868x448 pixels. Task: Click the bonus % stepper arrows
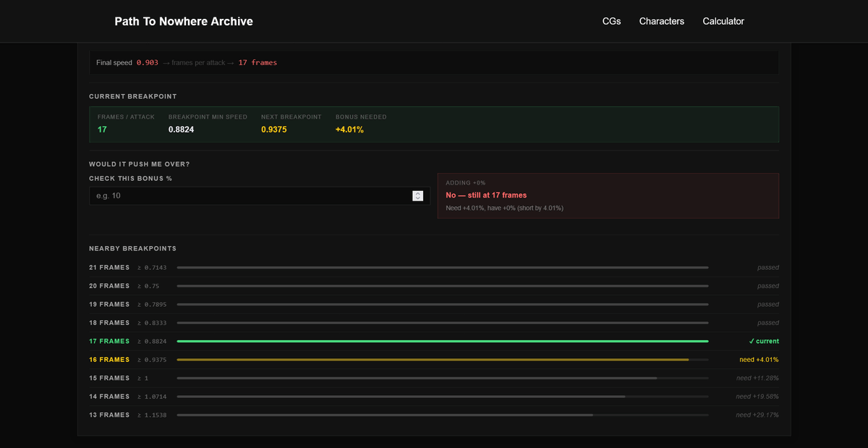tap(417, 195)
